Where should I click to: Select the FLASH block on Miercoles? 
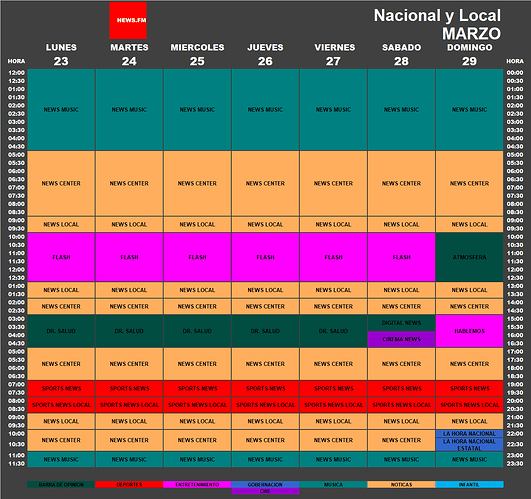197,257
